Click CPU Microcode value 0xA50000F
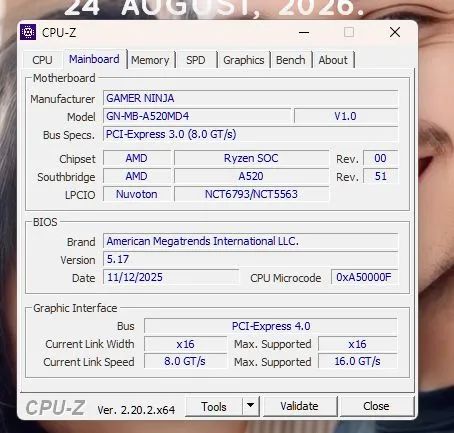The image size is (454, 433). [364, 277]
